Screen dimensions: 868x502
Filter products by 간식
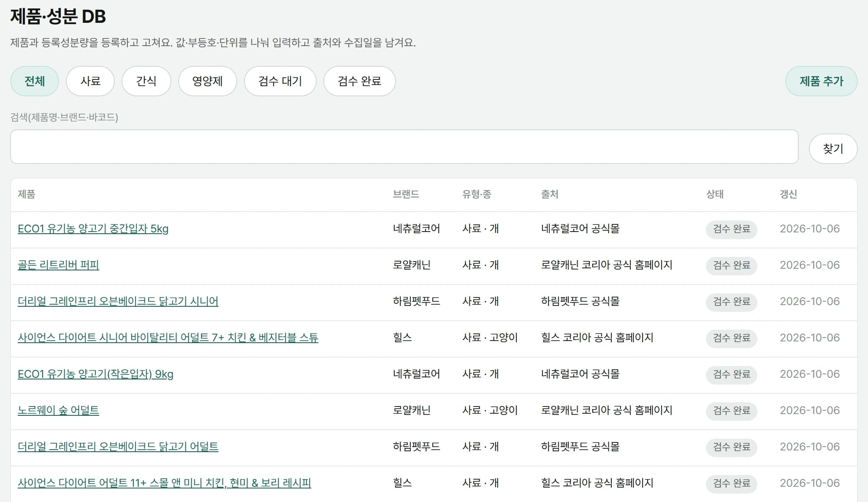pos(146,81)
